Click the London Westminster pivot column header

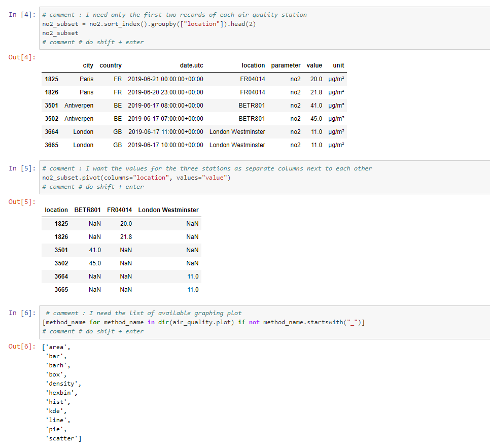point(168,210)
